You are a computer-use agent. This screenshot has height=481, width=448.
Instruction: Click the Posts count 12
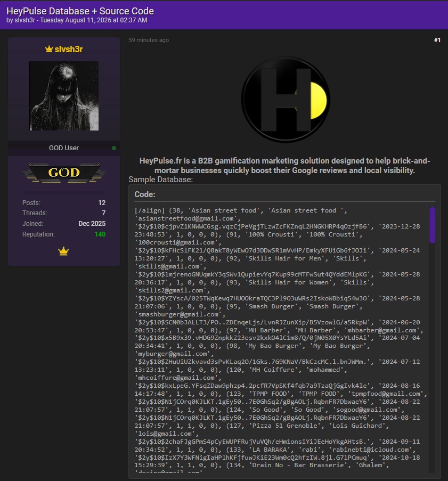click(102, 203)
